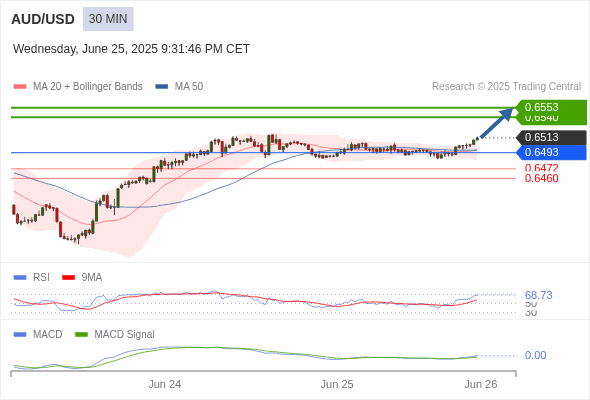Click the 0.6460 red support label

541,178
